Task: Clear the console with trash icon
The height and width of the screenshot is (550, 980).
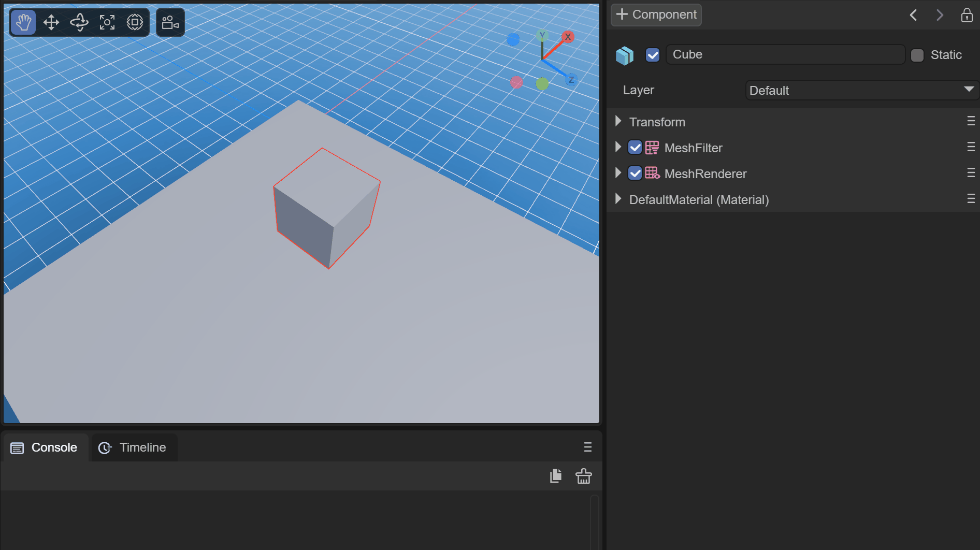Action: tap(583, 476)
